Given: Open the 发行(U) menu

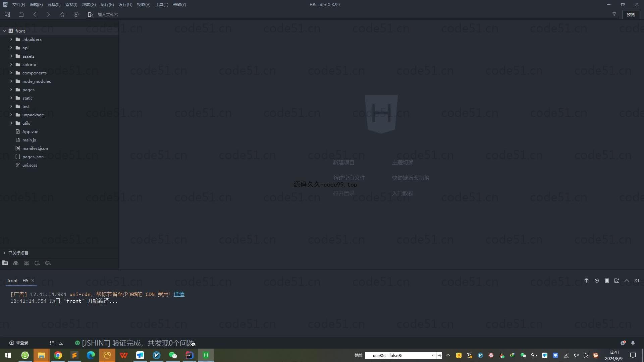Looking at the screenshot, I should point(125,4).
